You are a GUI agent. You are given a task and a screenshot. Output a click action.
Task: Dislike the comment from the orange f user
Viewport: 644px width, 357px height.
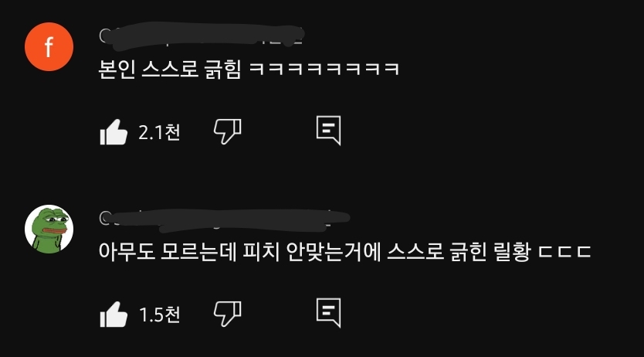point(227,131)
